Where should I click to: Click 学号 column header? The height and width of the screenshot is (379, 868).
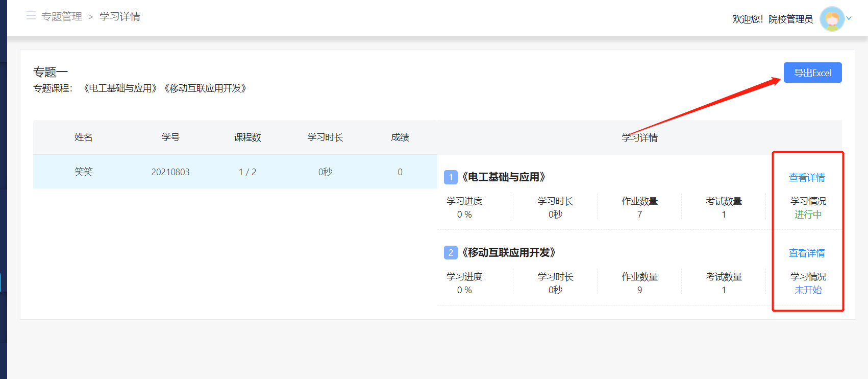170,137
